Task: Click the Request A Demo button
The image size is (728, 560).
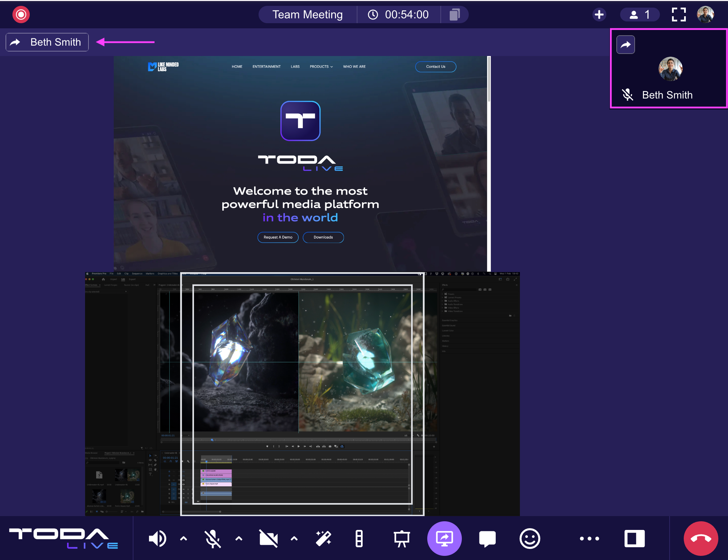Action: coord(278,237)
